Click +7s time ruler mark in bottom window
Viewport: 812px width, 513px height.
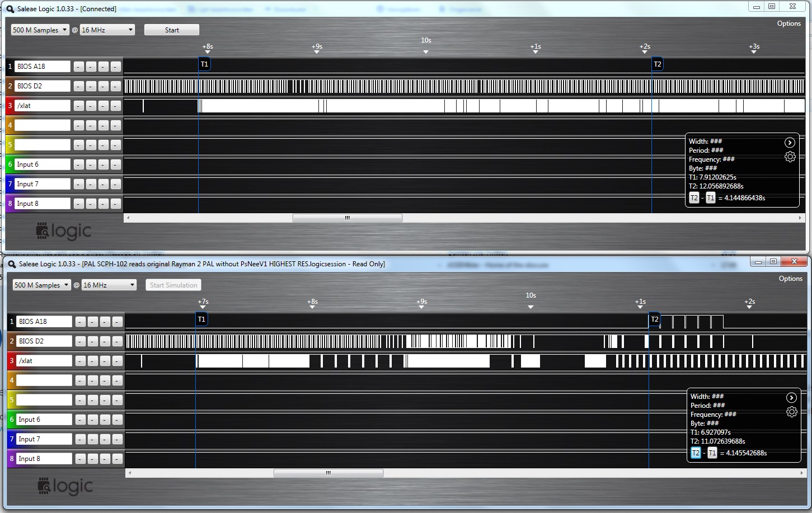point(203,302)
